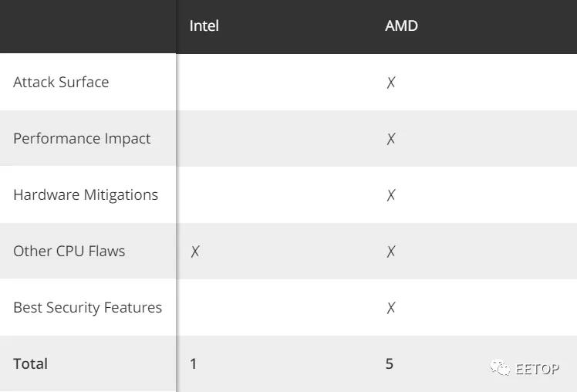Click the empty Intel cell for Best Security Features
Image resolution: width=577 pixels, height=392 pixels.
(x=274, y=307)
